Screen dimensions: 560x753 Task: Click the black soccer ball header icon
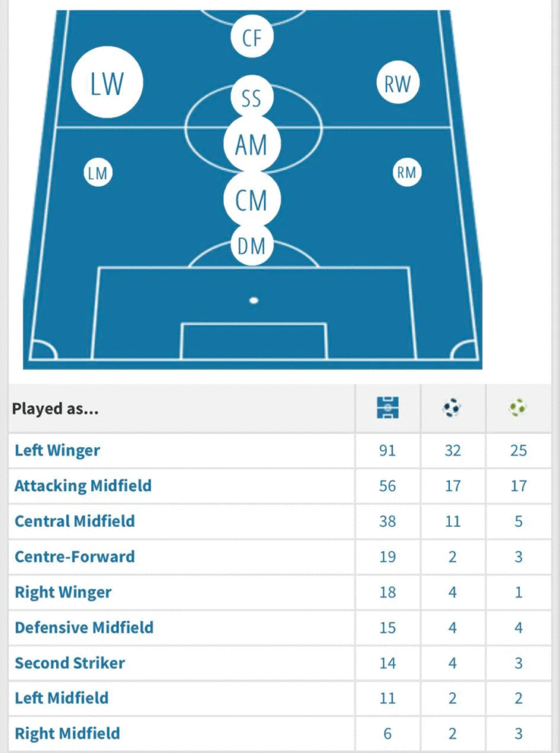pos(453,408)
